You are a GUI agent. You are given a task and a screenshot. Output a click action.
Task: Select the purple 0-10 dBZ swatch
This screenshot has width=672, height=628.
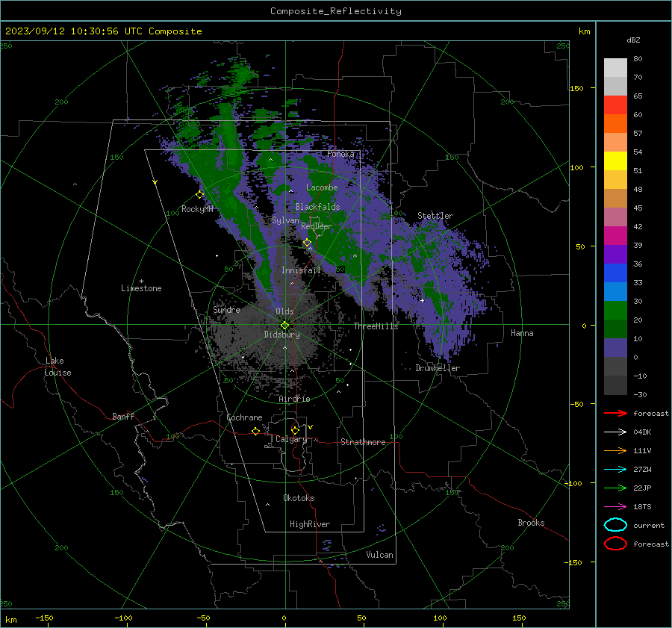(x=615, y=348)
